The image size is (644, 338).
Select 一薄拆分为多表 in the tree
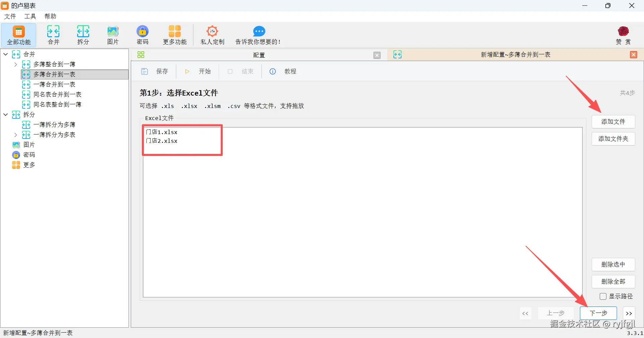coord(54,135)
